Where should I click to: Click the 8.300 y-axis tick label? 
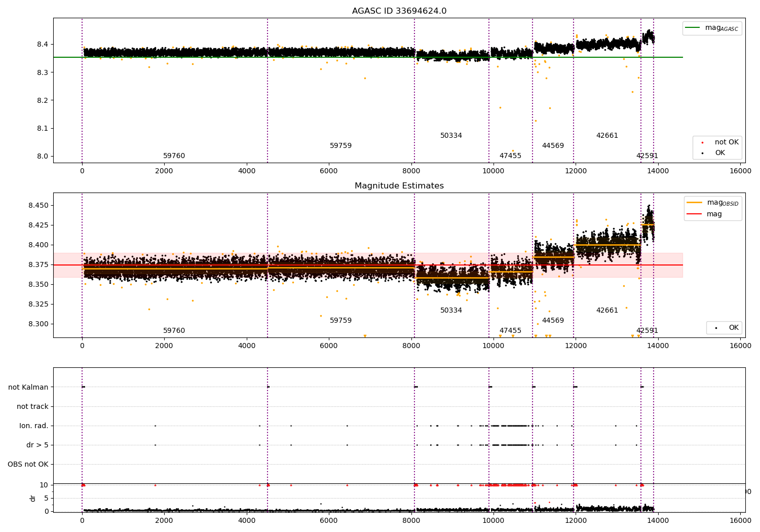point(39,324)
